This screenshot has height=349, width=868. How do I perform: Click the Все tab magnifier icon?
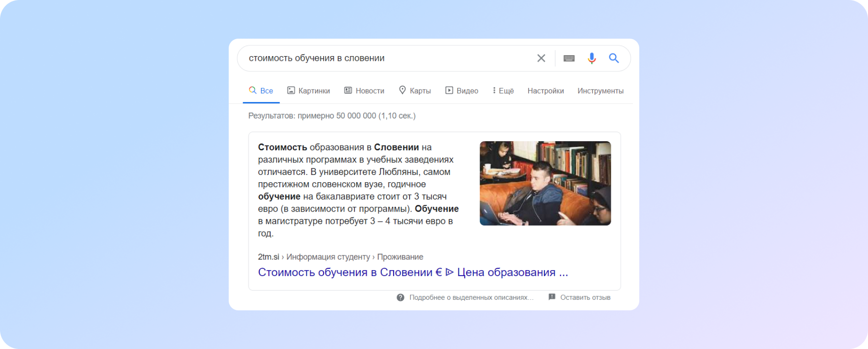point(252,90)
